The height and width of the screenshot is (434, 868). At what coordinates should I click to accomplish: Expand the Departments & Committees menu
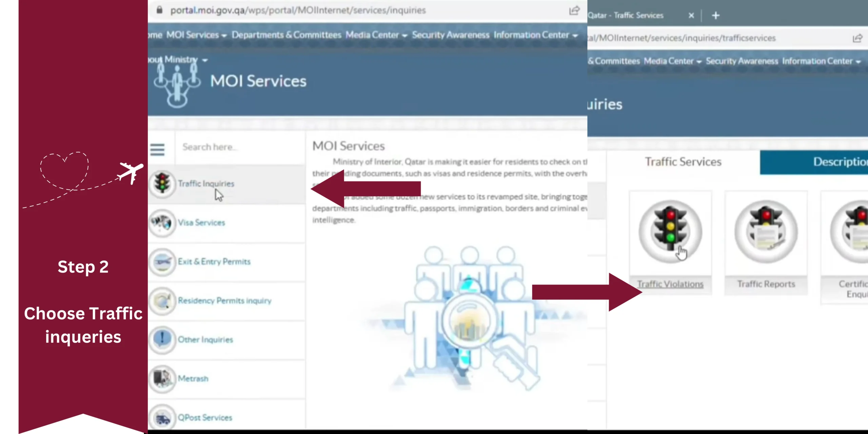(286, 35)
